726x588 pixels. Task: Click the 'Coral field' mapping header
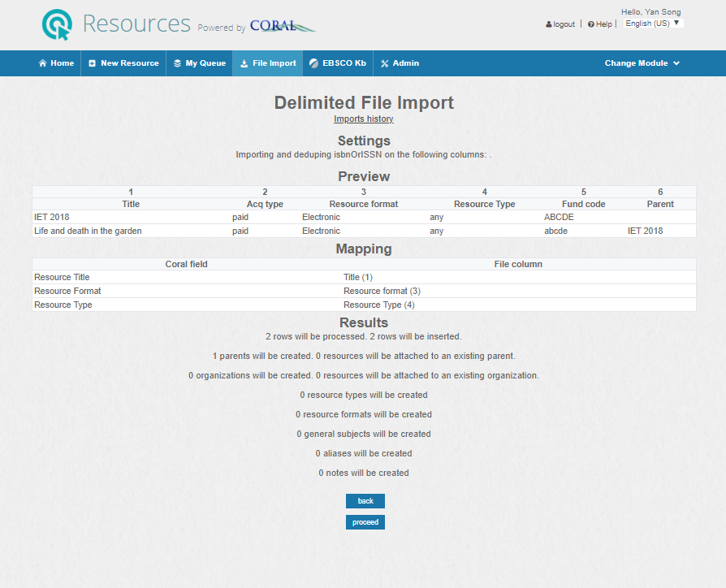(186, 265)
